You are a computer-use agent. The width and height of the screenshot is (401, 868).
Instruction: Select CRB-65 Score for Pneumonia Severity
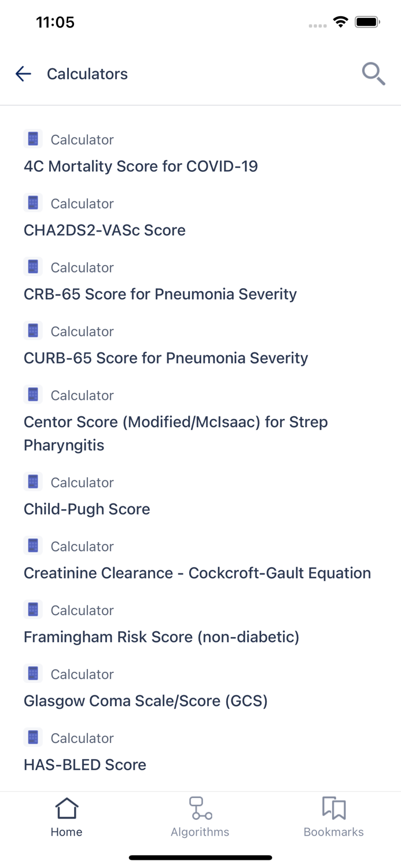(x=160, y=294)
